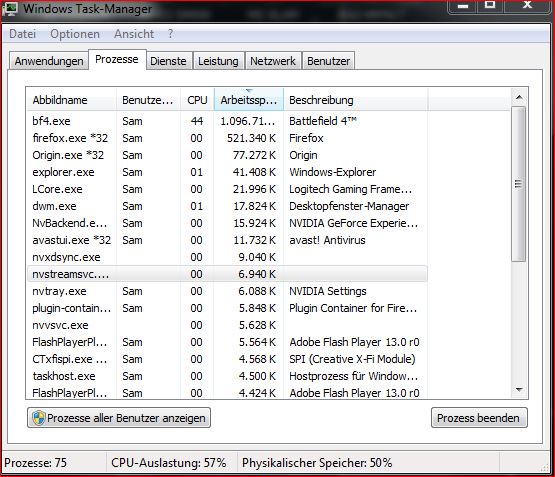
Task: Click SPI (Creative X-Fi Module) description
Action: click(x=352, y=359)
